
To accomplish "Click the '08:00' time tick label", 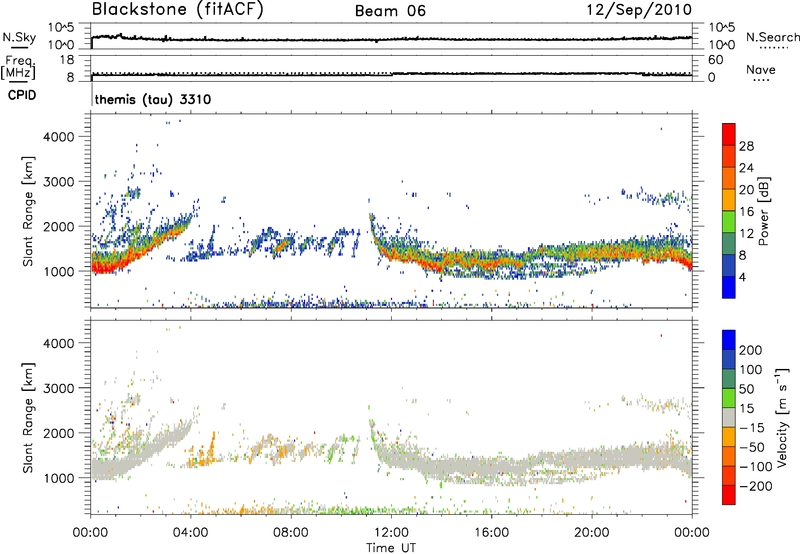I will click(x=291, y=533).
